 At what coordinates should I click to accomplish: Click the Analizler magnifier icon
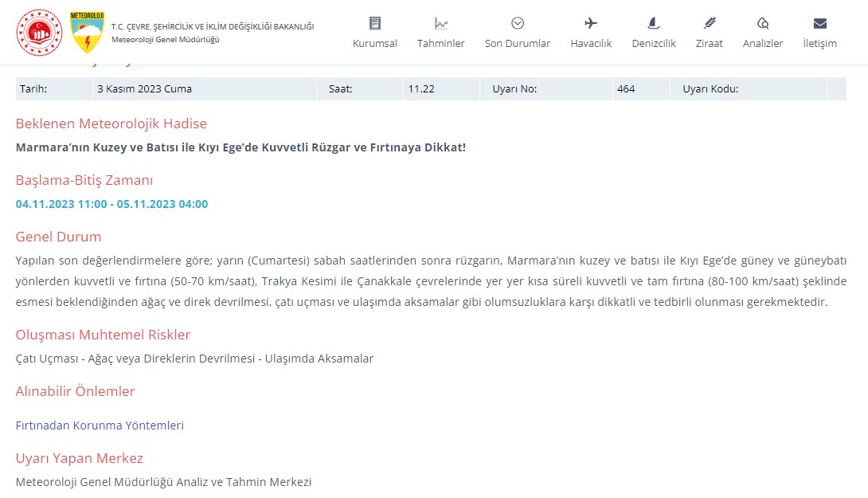click(763, 23)
